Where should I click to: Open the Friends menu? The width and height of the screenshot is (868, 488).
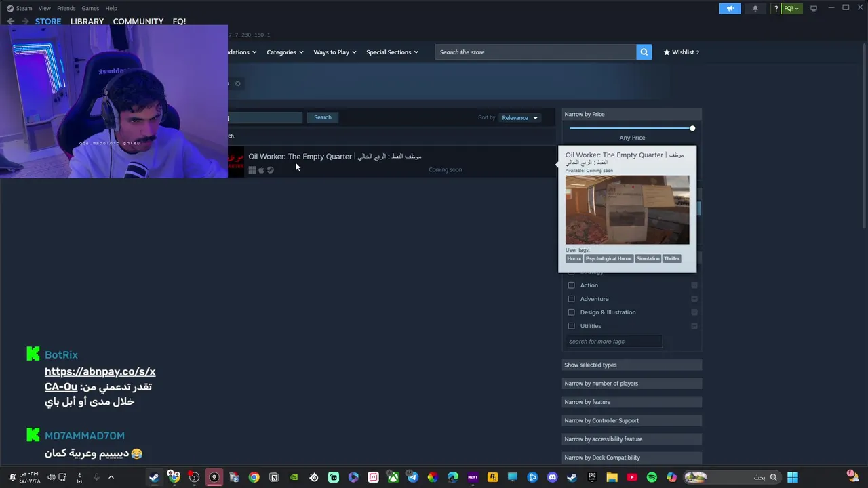pyautogui.click(x=66, y=8)
